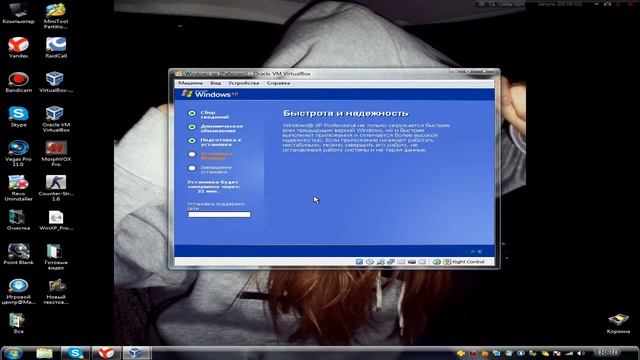Click the network adapter icon in VirtualBox status bar
This screenshot has height=360, width=640.
tap(391, 262)
